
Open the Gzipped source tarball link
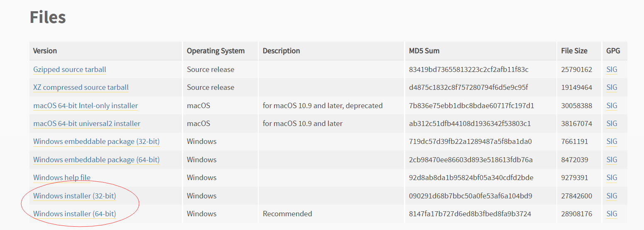70,69
